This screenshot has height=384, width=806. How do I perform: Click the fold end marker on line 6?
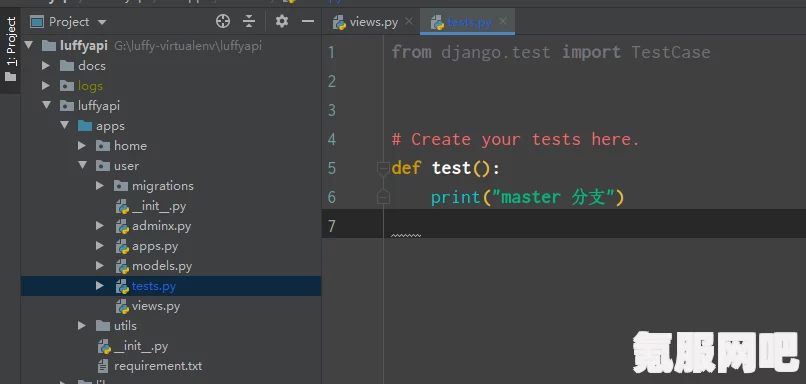(x=383, y=196)
